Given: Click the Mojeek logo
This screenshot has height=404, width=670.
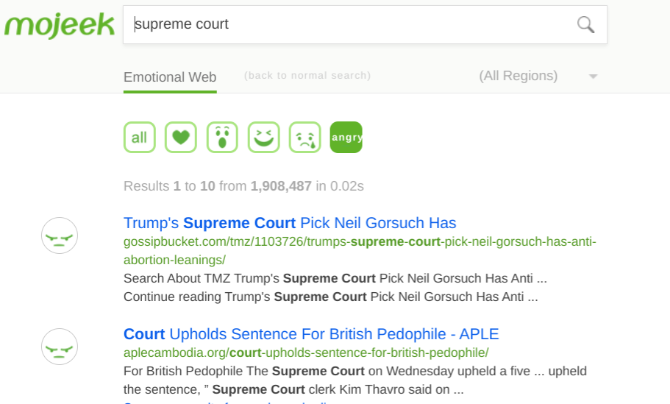Looking at the screenshot, I should 58,24.
